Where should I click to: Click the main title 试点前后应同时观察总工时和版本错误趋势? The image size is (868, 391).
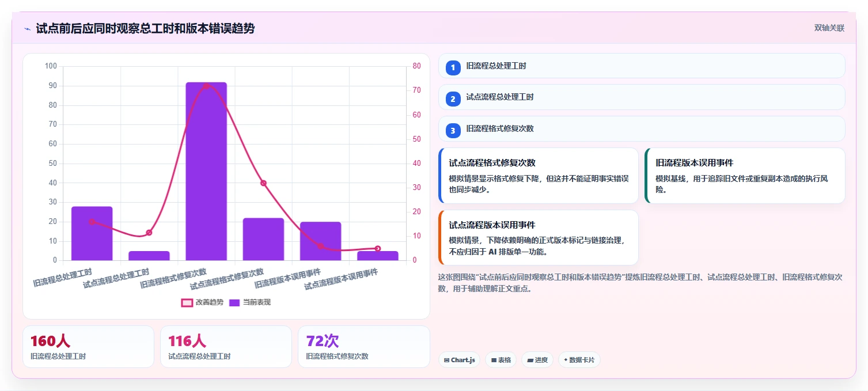145,28
